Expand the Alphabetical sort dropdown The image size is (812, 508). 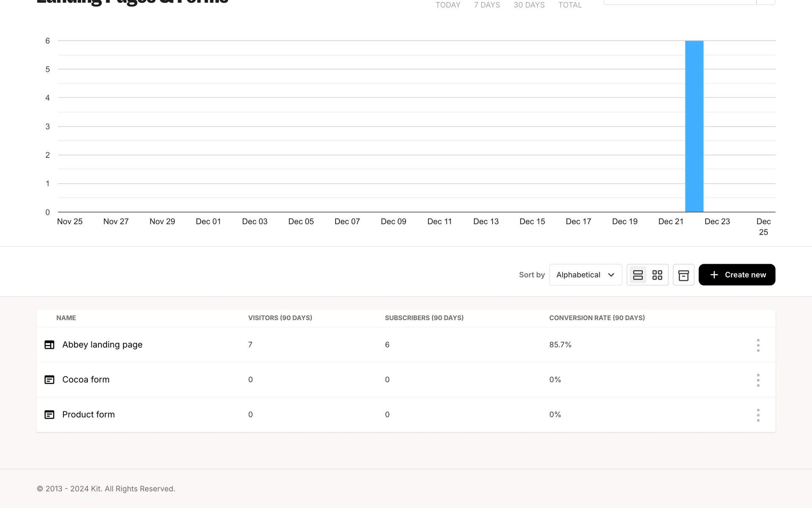pyautogui.click(x=585, y=275)
